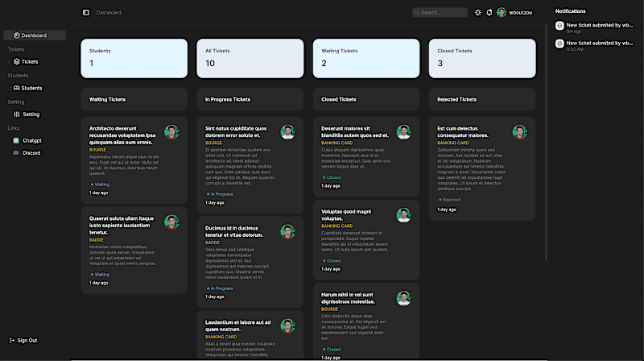Click the Setting sliders icon
This screenshot has width=644, height=361.
tap(16, 114)
